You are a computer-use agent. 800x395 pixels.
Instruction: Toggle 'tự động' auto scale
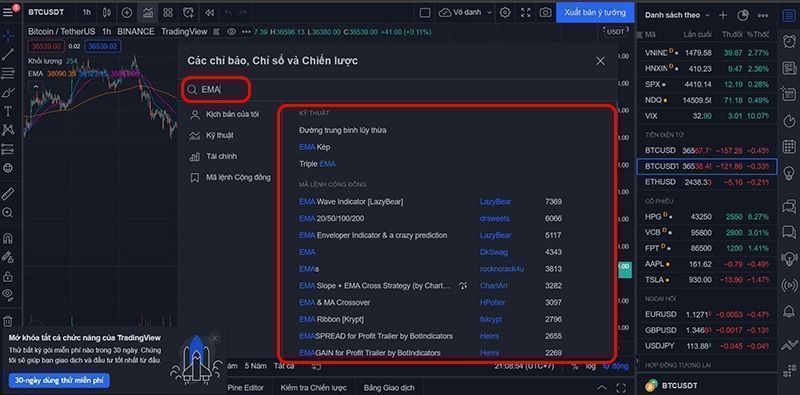coord(615,366)
